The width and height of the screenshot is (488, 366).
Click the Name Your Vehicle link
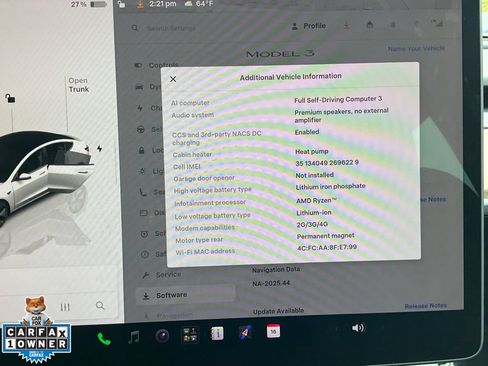coord(416,49)
